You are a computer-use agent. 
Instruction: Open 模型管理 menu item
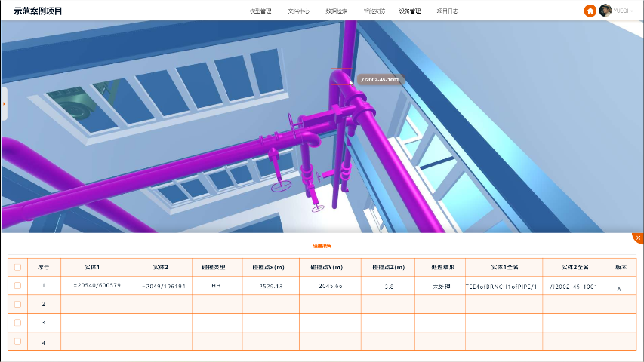pyautogui.click(x=260, y=11)
